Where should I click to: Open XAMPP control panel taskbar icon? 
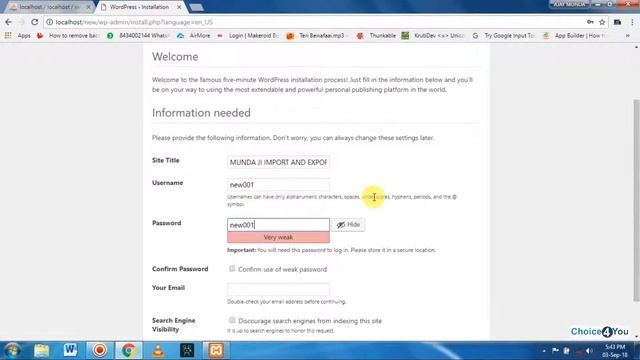[216, 350]
